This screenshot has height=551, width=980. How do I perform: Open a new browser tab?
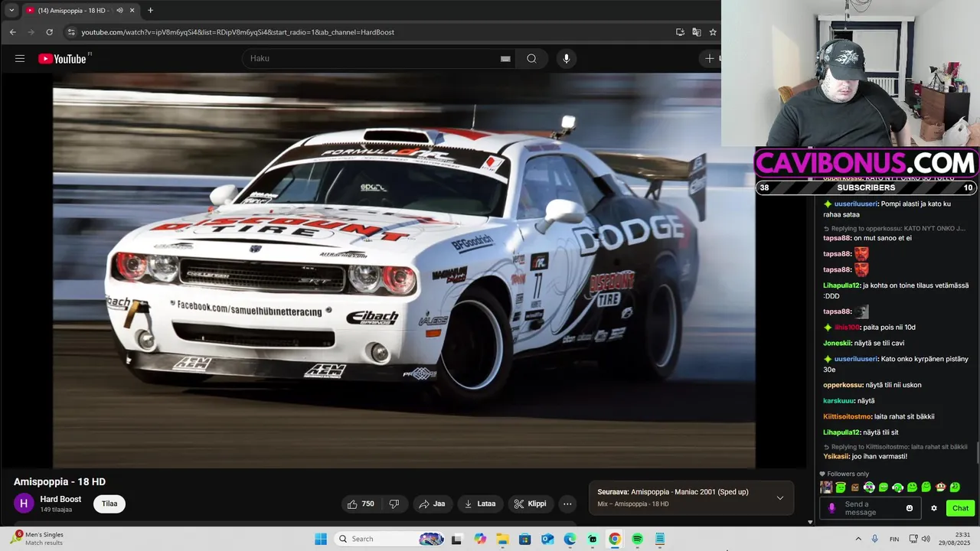point(150,10)
